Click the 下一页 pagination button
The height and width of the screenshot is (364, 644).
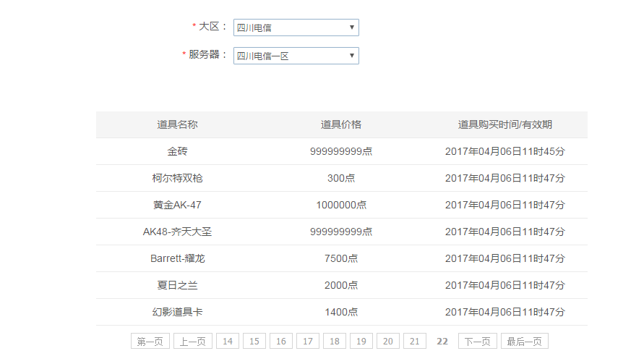point(478,341)
